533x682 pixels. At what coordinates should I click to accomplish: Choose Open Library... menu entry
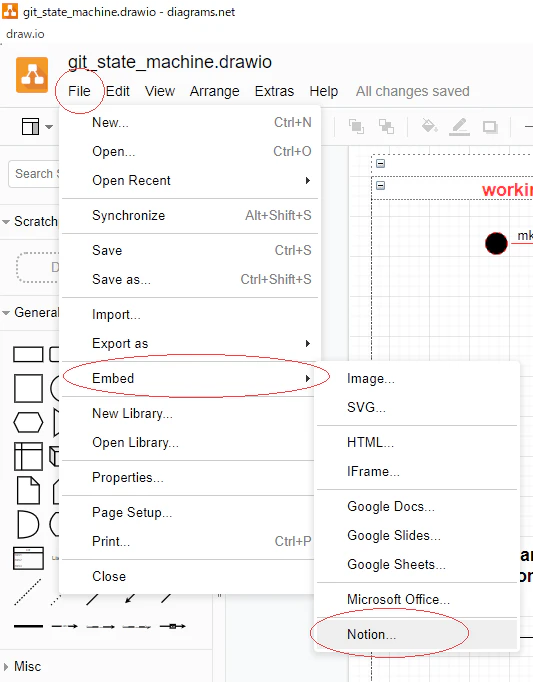click(188, 442)
